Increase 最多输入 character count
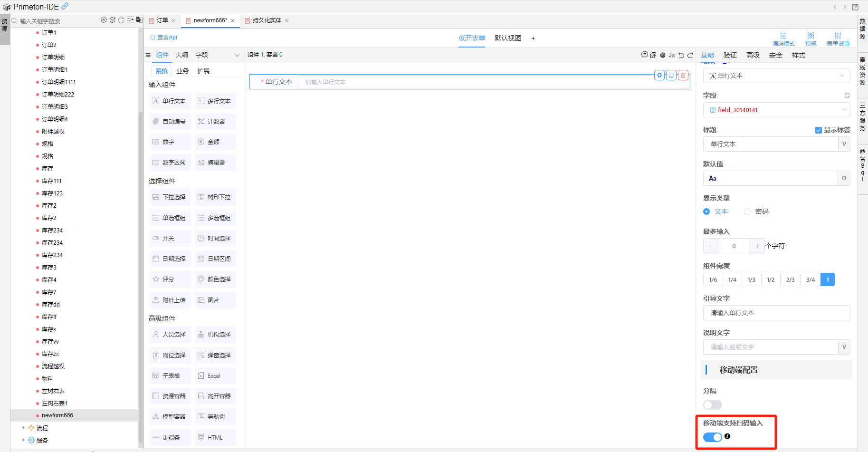 [757, 246]
